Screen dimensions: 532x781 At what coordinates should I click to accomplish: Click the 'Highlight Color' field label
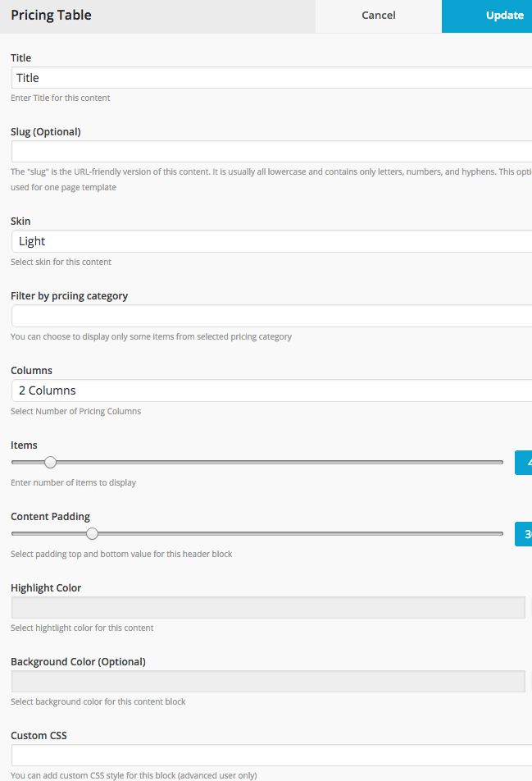coord(46,587)
